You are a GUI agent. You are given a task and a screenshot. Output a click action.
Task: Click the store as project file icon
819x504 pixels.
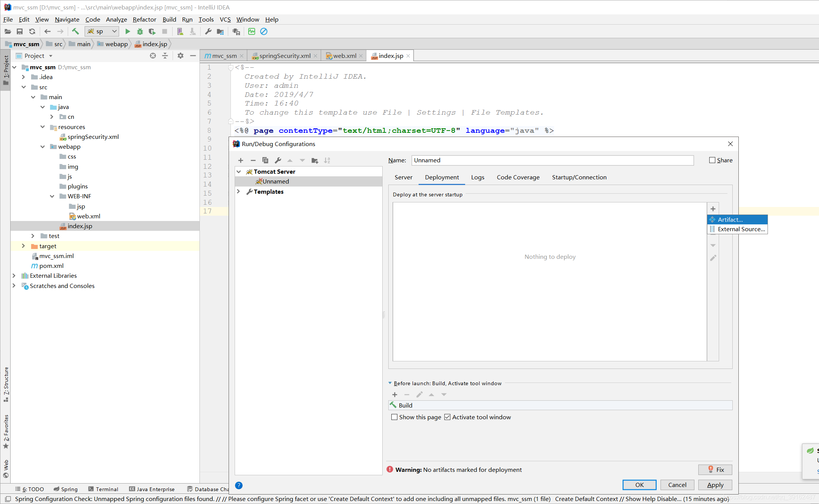point(314,161)
